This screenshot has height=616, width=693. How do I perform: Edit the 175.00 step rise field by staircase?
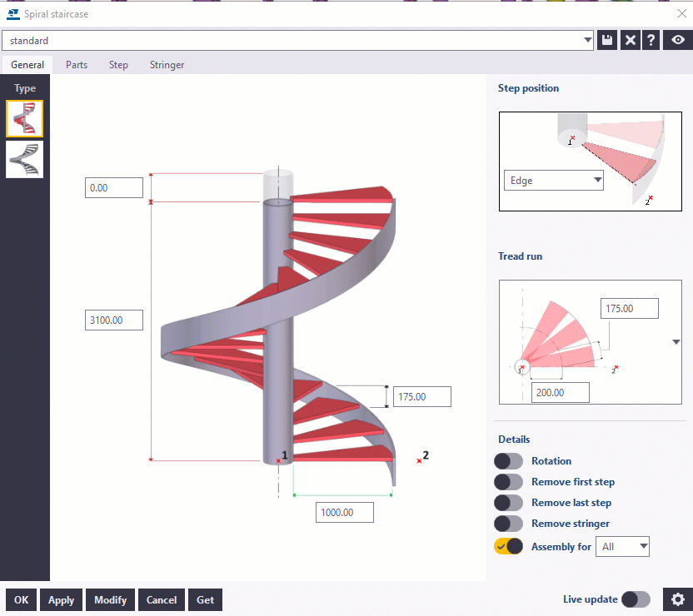click(422, 396)
